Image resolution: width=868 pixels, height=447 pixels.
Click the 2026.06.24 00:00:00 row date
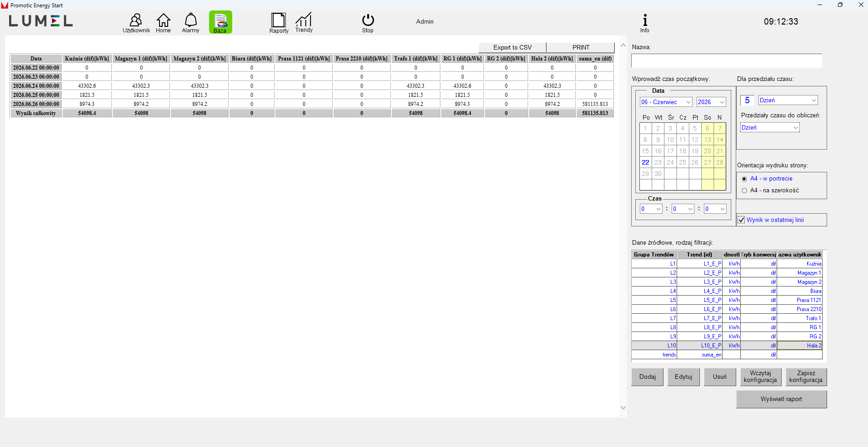coord(36,86)
